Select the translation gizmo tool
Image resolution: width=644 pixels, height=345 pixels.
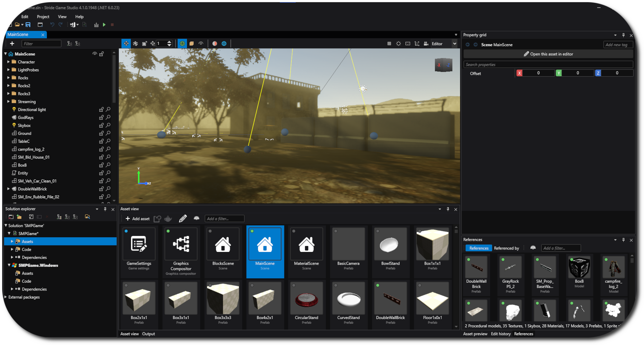[126, 44]
